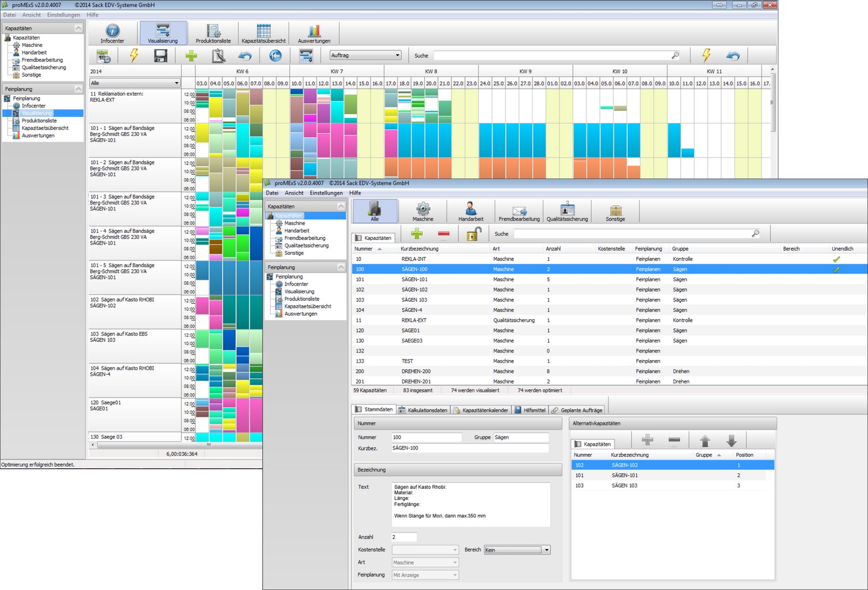Click the Suche field above capacity table
Viewport: 868px width, 590px height.
tap(633, 234)
